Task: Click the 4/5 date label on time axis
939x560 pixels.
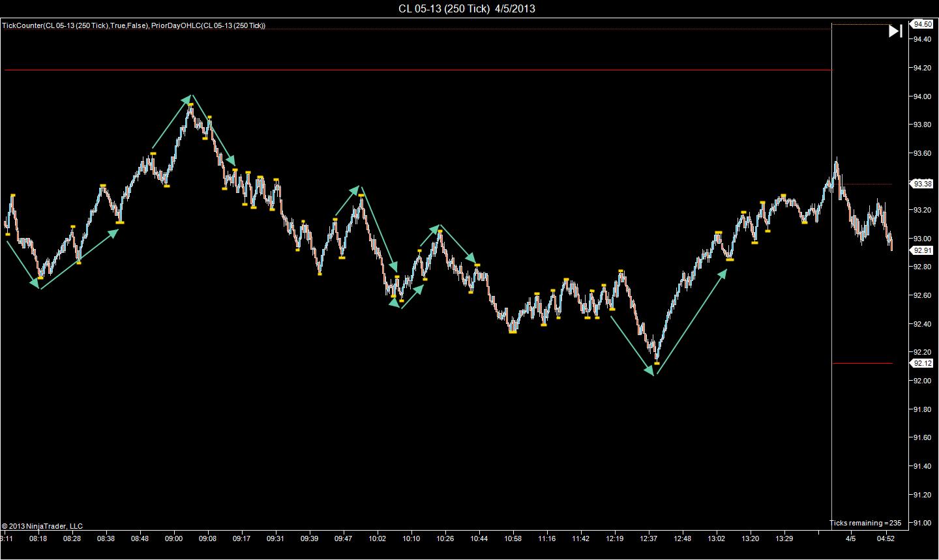Action: point(851,539)
